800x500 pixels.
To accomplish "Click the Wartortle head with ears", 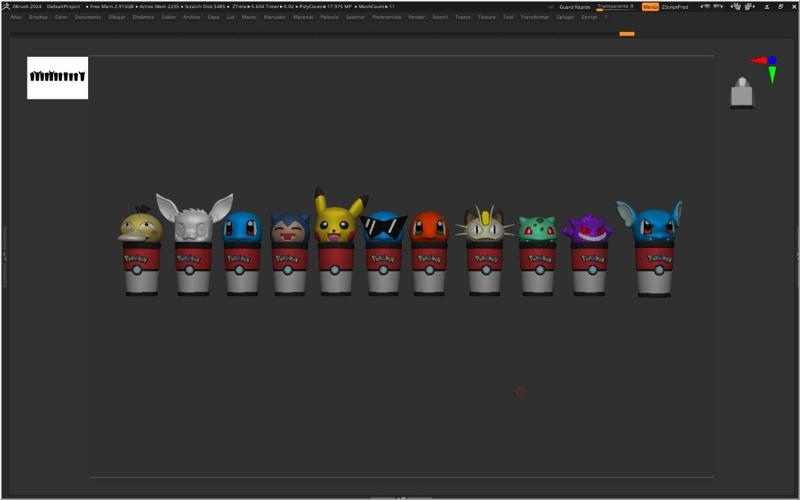I will (x=651, y=223).
